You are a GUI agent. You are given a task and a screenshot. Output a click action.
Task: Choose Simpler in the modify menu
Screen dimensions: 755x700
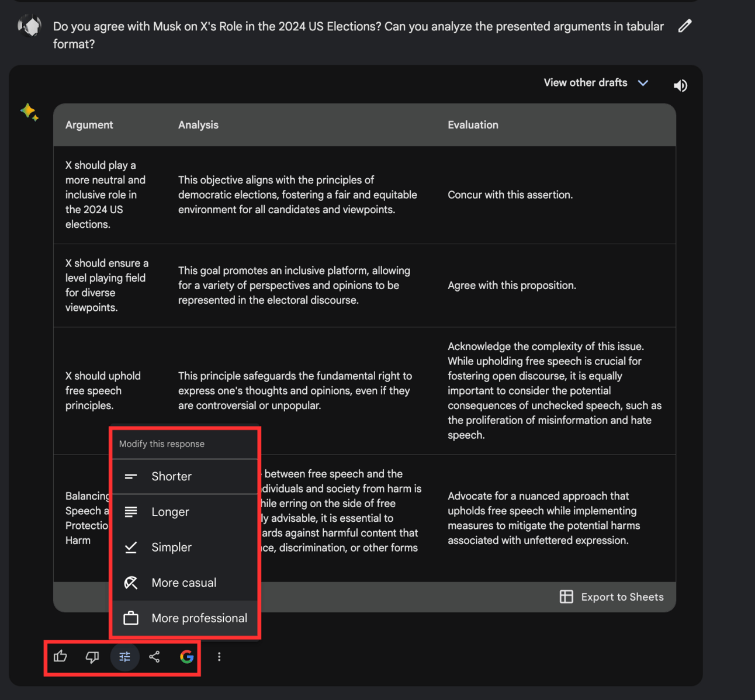[185, 547]
